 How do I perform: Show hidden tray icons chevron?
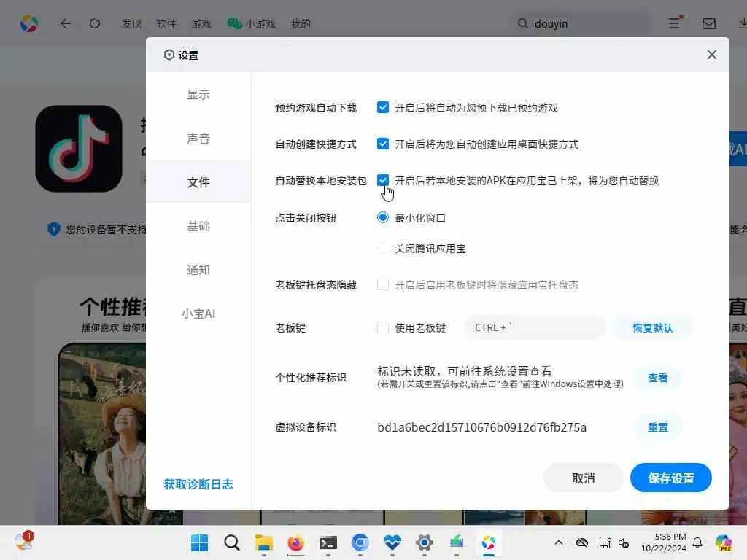[x=559, y=542]
